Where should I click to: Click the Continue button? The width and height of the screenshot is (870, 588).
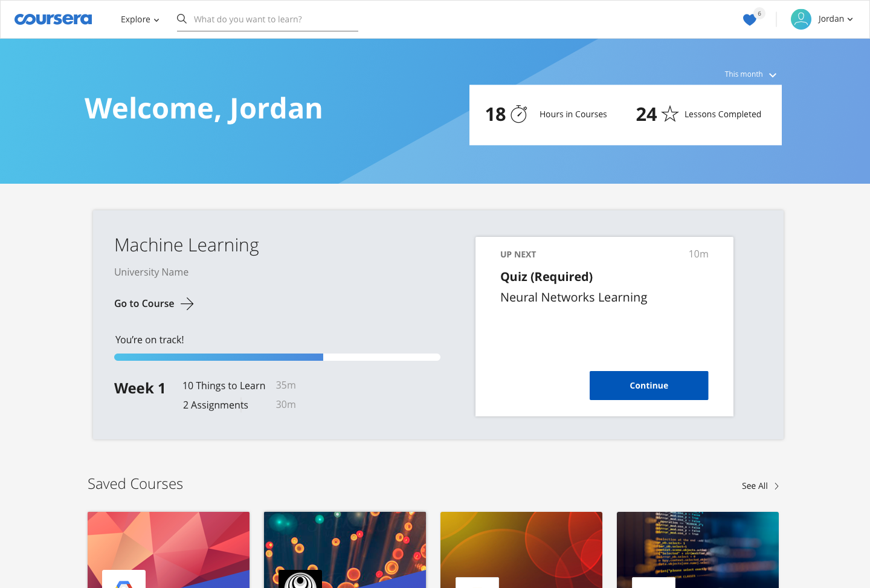click(649, 386)
